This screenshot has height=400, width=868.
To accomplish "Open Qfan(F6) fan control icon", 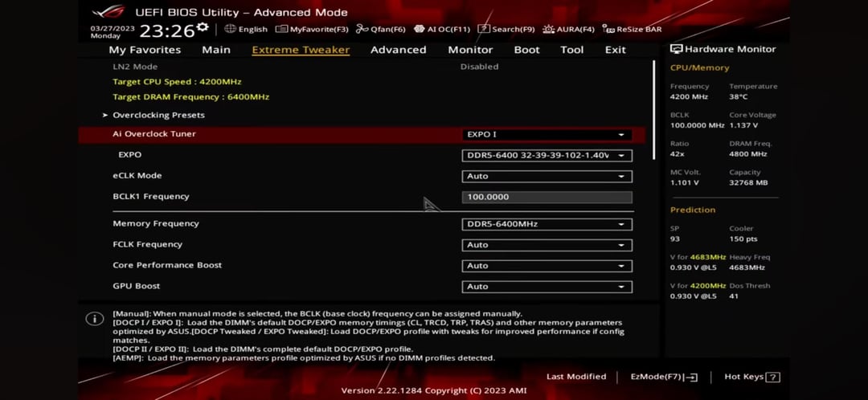I will (362, 29).
